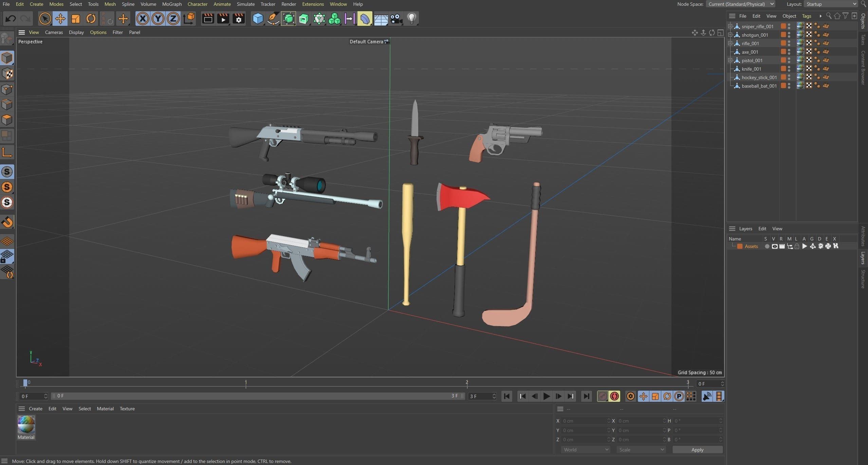Click Render View clapperboard icon

[x=208, y=19]
